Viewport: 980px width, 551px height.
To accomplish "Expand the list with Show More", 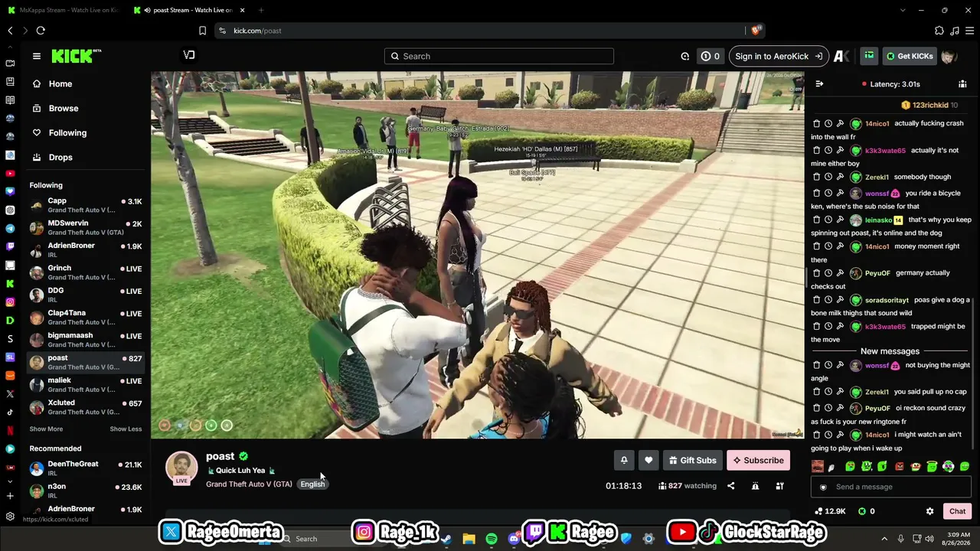I will point(46,429).
